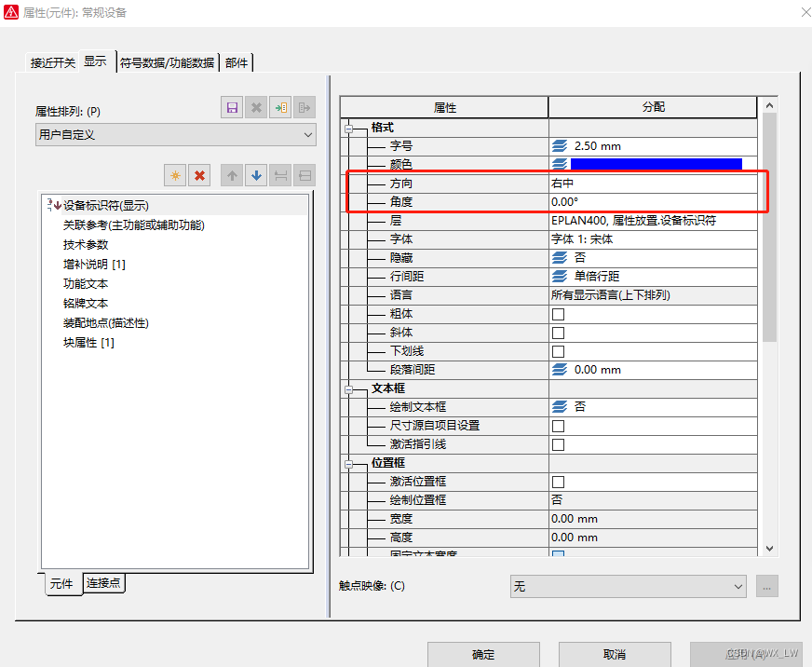Select 块属性 [1] entry
This screenshot has height=667, width=812.
(x=88, y=343)
